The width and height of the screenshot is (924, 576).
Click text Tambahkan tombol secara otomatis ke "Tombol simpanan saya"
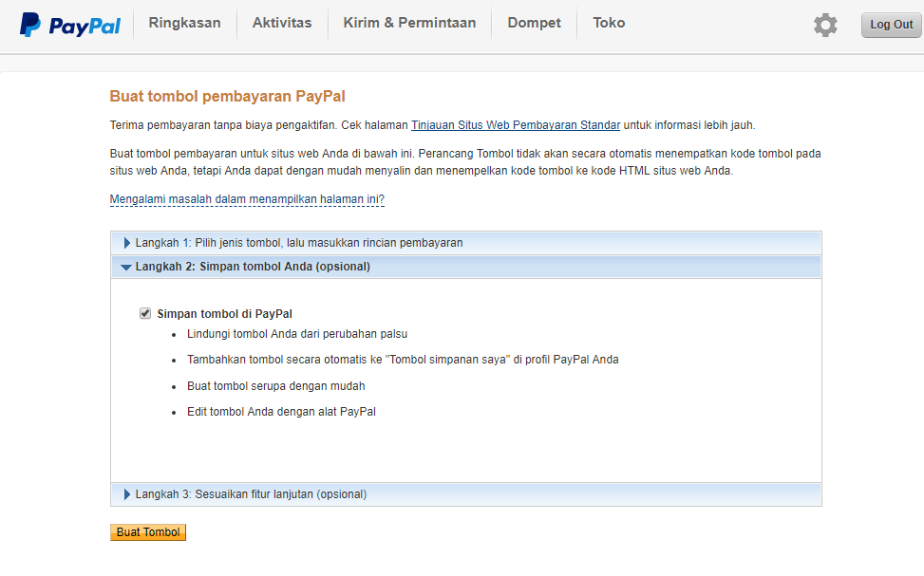coord(349,360)
